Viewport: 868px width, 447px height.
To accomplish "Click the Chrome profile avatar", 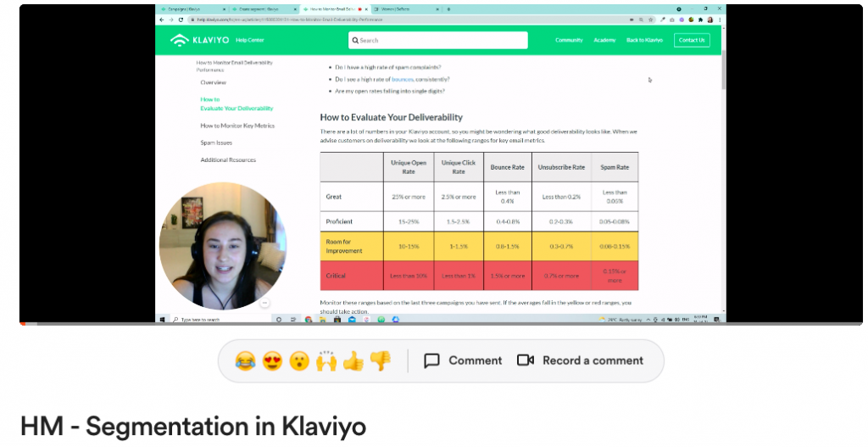I will (710, 20).
